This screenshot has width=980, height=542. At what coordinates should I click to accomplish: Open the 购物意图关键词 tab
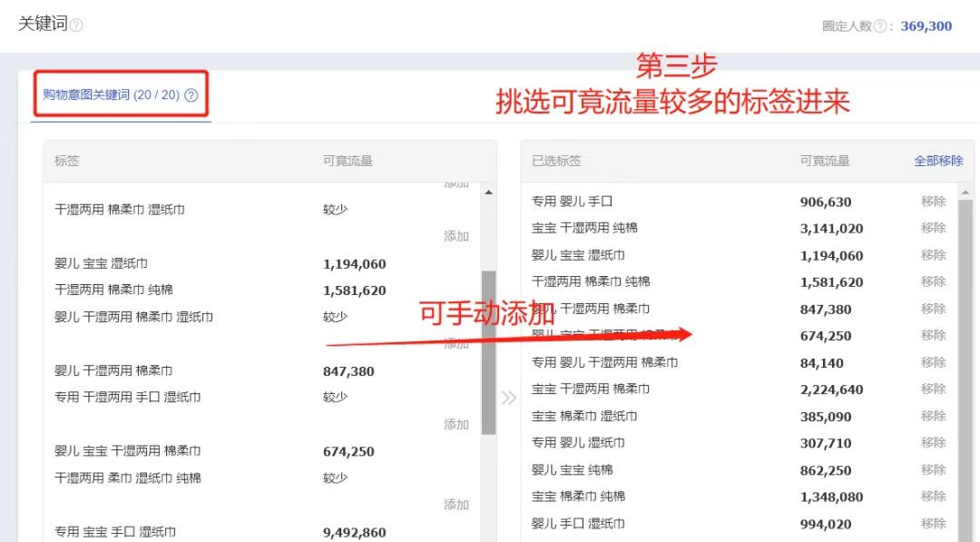pyautogui.click(x=111, y=94)
